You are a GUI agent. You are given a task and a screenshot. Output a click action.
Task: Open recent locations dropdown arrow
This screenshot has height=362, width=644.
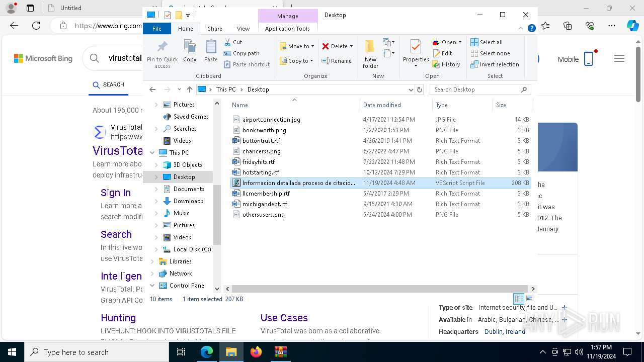pyautogui.click(x=179, y=89)
